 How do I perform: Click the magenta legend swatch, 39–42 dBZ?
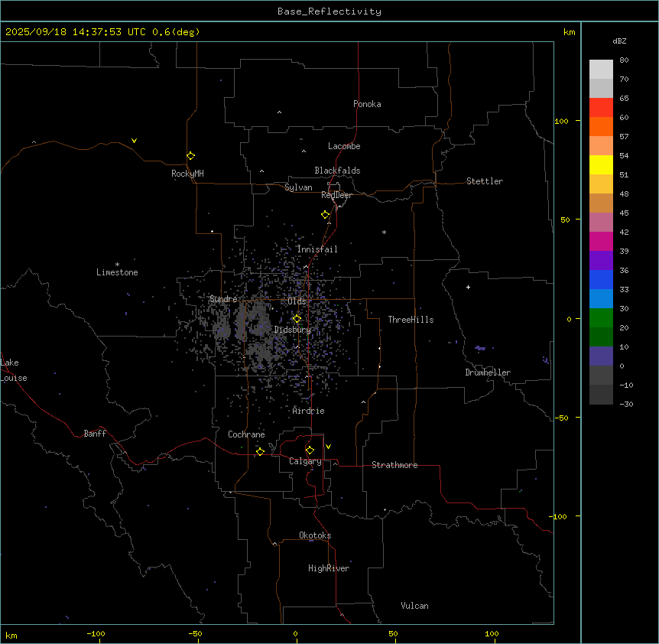point(601,241)
